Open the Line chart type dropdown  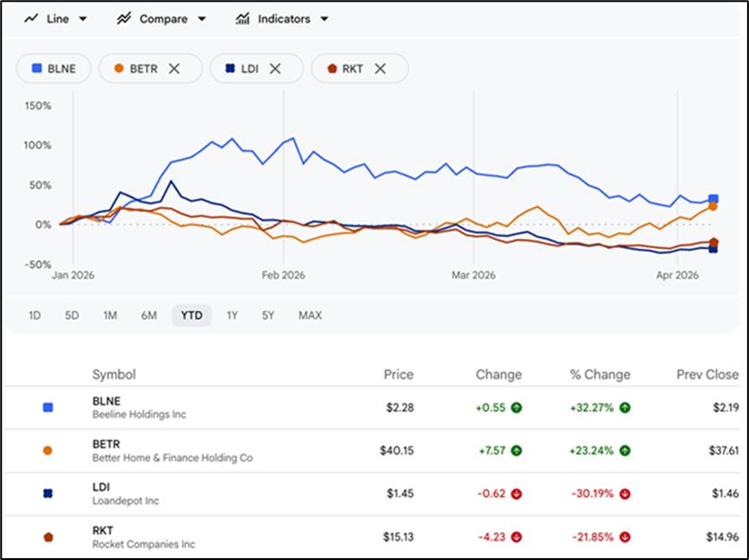[56, 19]
